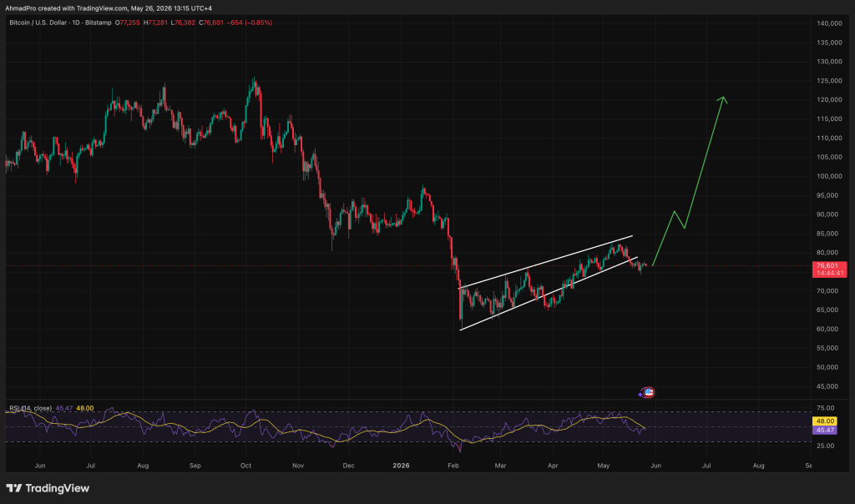Click the 110,000 price scale label
The image size is (855, 504).
829,138
